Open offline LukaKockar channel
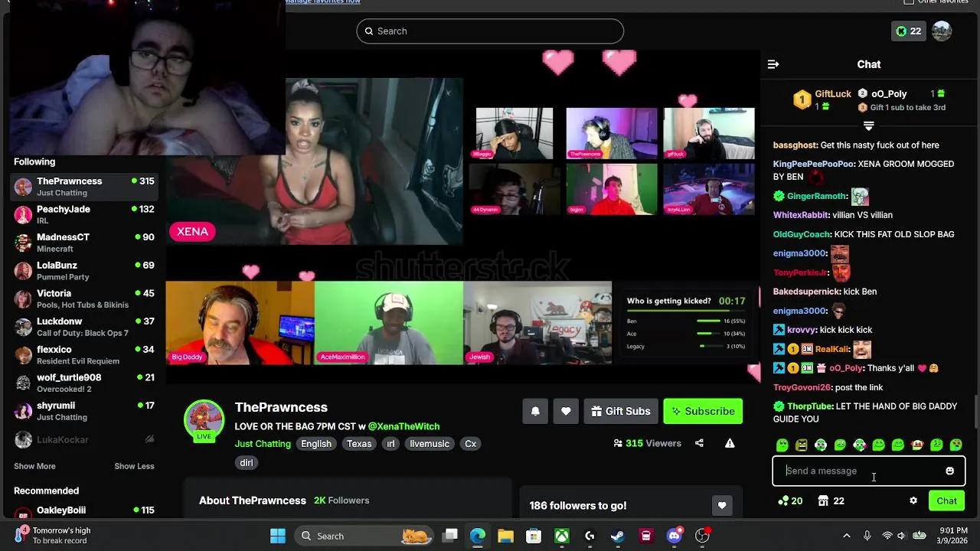 tap(84, 439)
